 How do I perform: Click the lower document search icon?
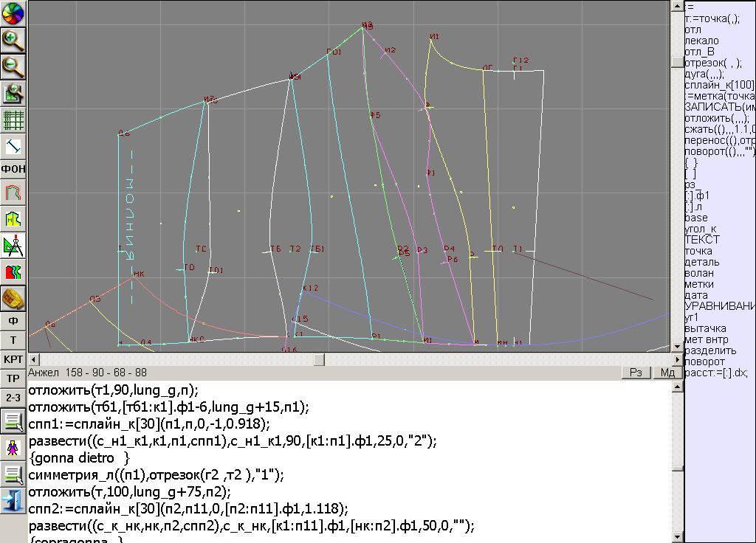[x=13, y=474]
